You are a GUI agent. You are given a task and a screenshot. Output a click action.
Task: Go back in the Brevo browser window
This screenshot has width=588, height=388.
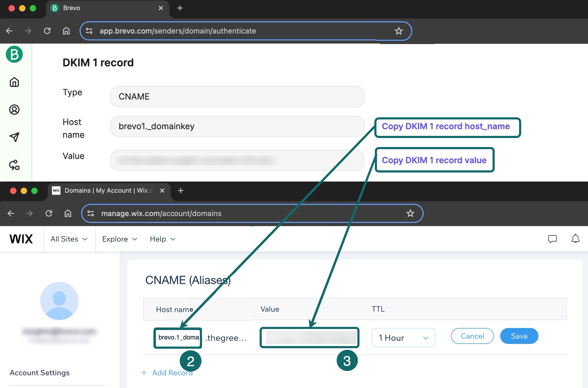(x=9, y=31)
